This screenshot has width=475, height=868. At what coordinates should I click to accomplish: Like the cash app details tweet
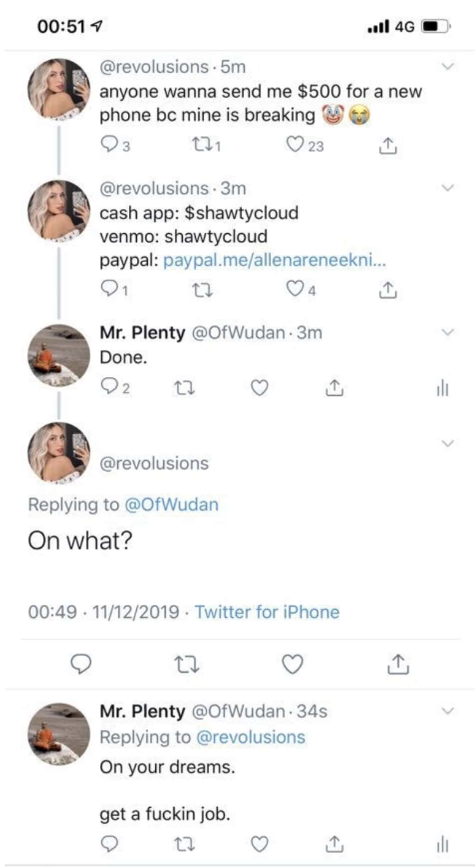tap(294, 289)
